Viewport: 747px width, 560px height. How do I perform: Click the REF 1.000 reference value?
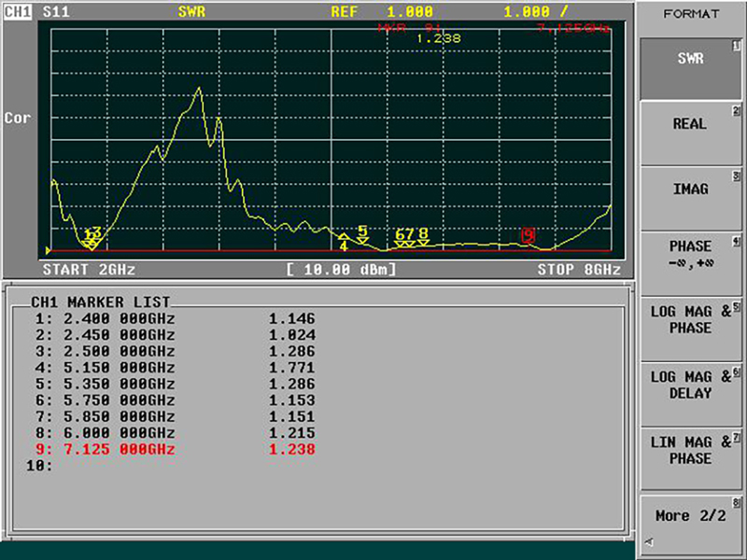(382, 11)
